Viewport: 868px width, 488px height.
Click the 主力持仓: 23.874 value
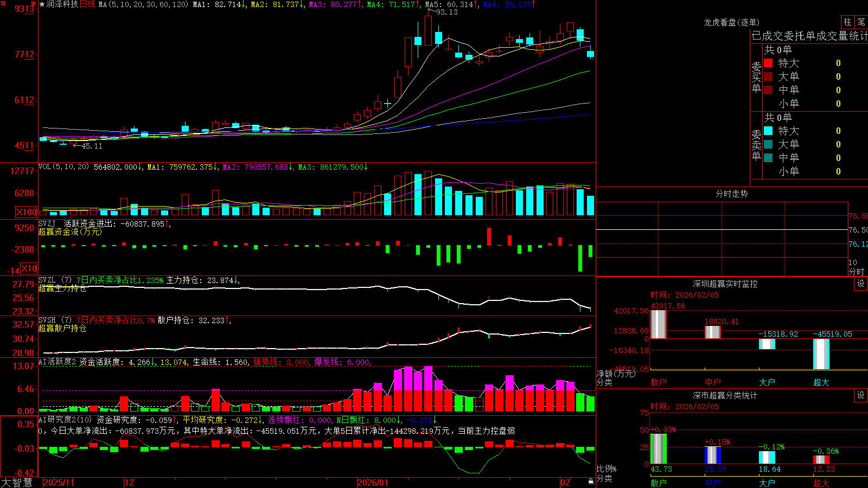click(x=203, y=280)
